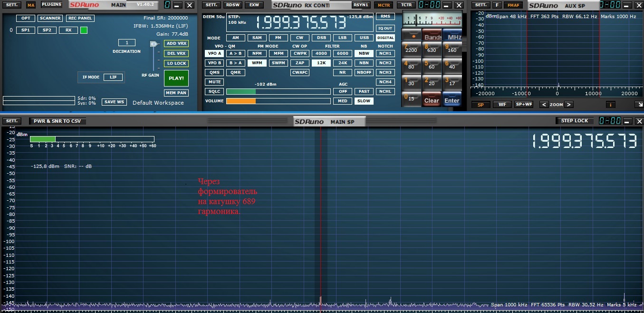Viewport: 644px width, 313px height.
Task: Choose the LSB mode button
Action: tap(343, 38)
